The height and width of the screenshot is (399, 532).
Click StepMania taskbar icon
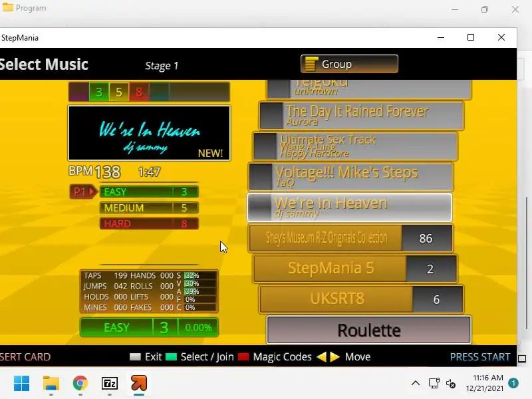point(139,384)
